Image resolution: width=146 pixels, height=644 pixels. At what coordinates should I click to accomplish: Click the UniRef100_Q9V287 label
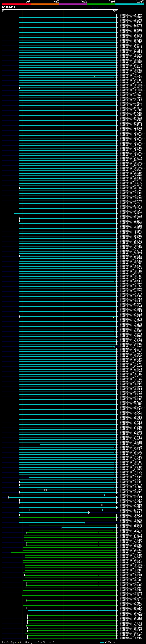point(131,585)
